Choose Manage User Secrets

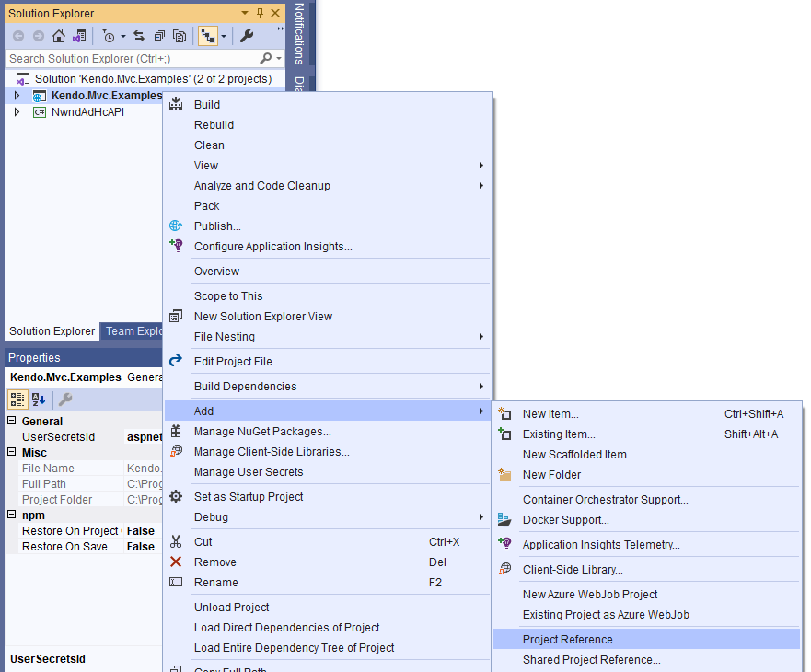point(328,472)
